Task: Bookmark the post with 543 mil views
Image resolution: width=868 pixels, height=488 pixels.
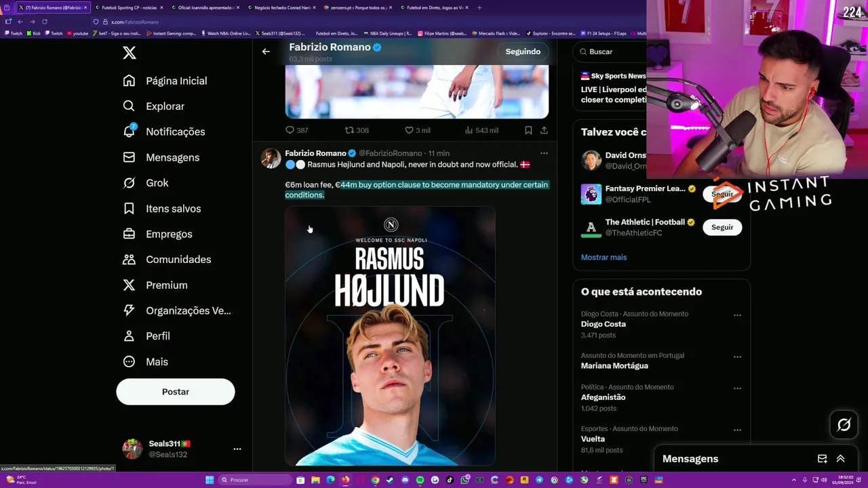Action: coord(528,130)
